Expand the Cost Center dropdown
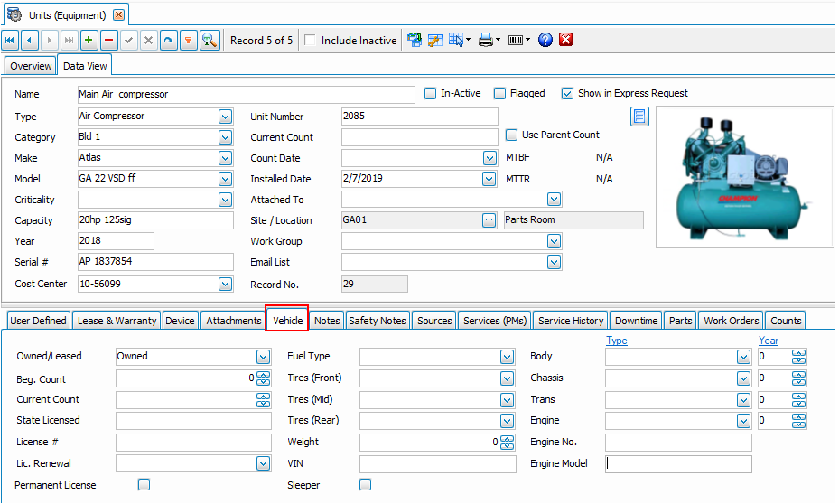Image resolution: width=839 pixels, height=504 pixels. pos(225,285)
